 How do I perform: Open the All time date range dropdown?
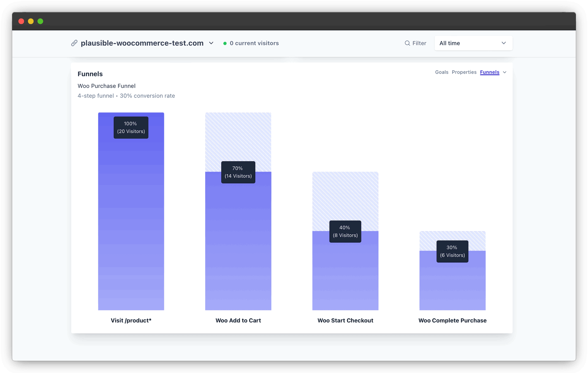(473, 43)
